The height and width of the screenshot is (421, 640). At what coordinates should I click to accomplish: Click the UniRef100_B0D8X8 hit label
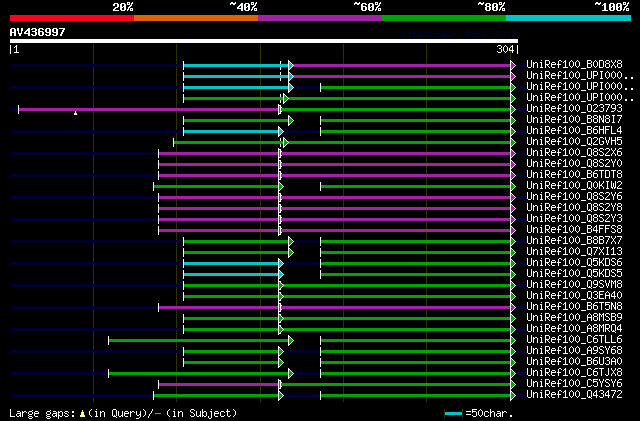(x=574, y=64)
